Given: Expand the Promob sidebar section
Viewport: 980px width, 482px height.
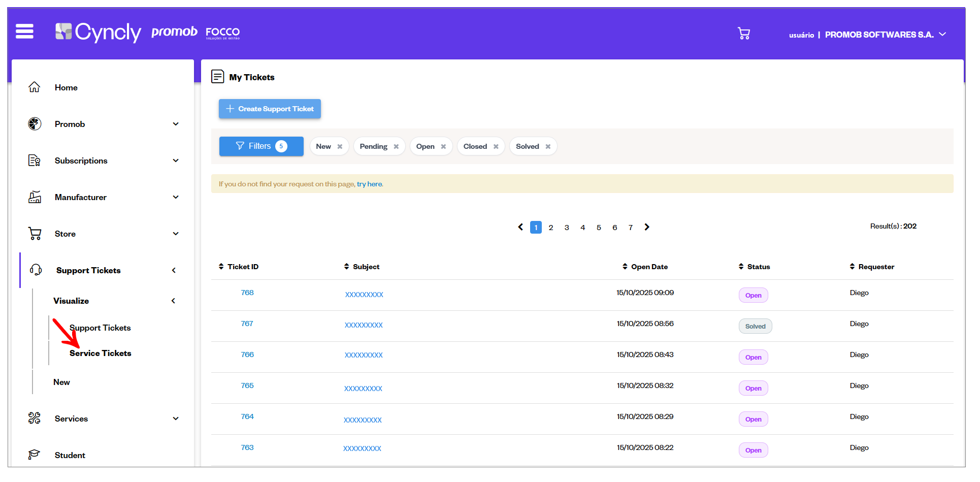Looking at the screenshot, I should point(175,124).
